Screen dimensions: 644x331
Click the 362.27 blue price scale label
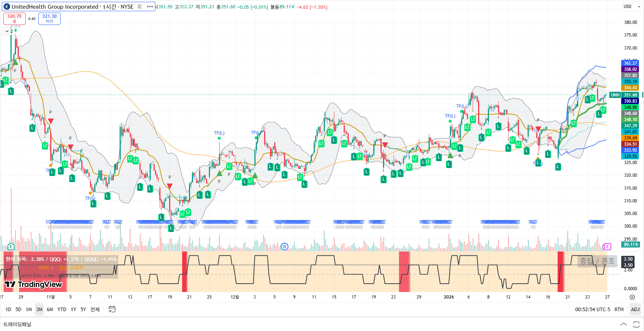pos(630,63)
